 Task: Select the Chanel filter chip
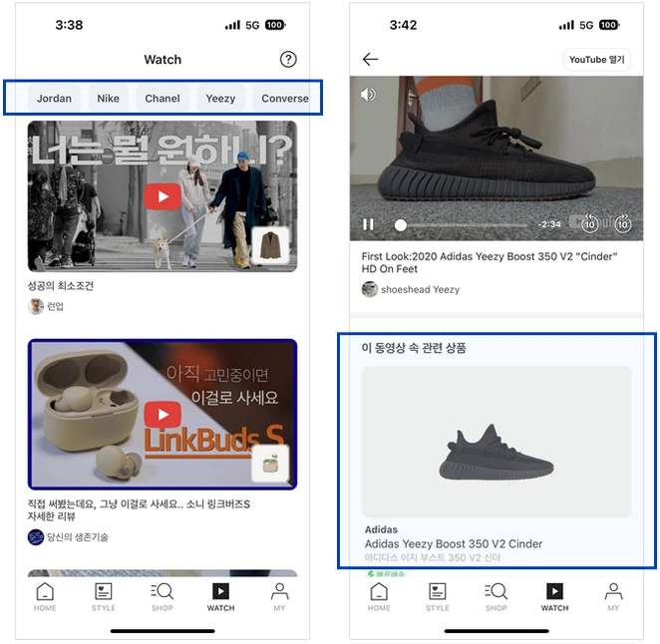pos(163,98)
